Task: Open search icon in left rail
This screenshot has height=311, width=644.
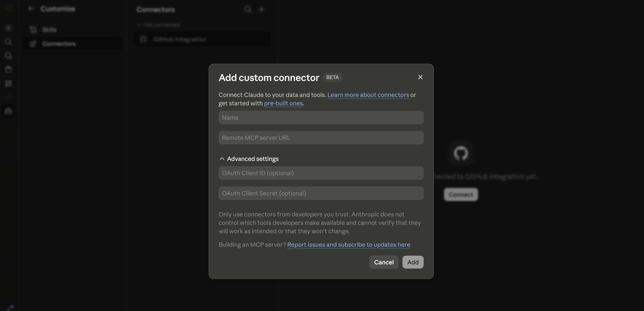Action: (x=9, y=42)
